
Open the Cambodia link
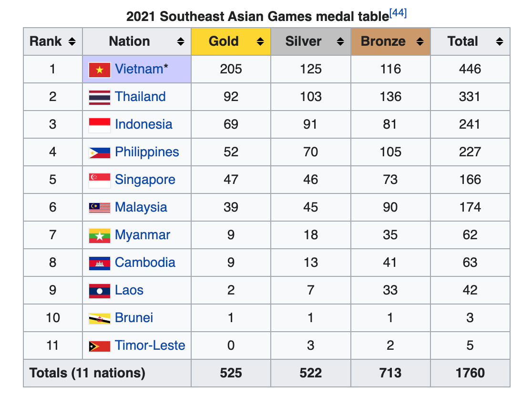pyautogui.click(x=145, y=262)
